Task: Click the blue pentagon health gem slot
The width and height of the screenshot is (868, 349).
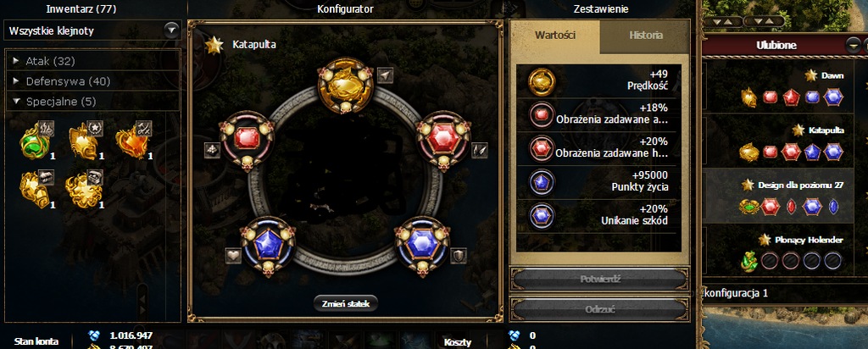Action: [x=269, y=245]
